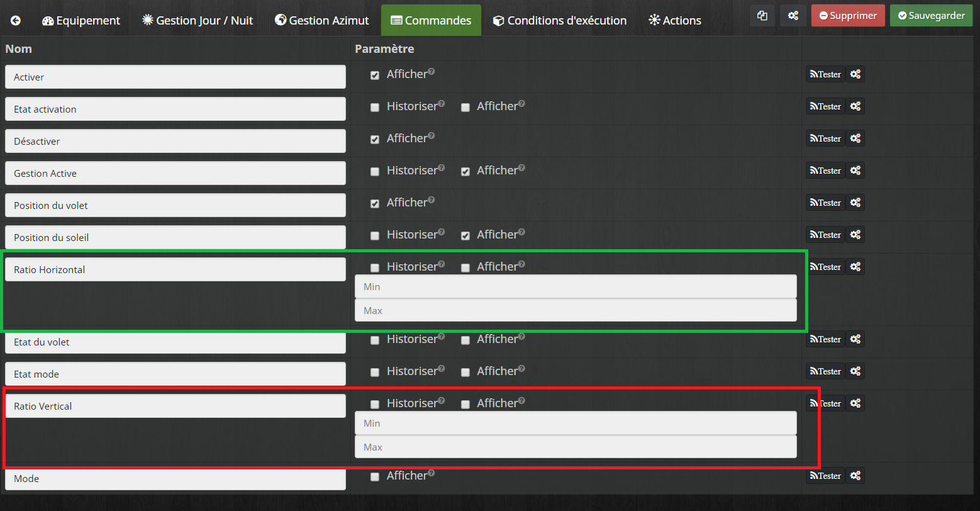
Task: Click the green Sauvegarder button
Action: point(932,16)
